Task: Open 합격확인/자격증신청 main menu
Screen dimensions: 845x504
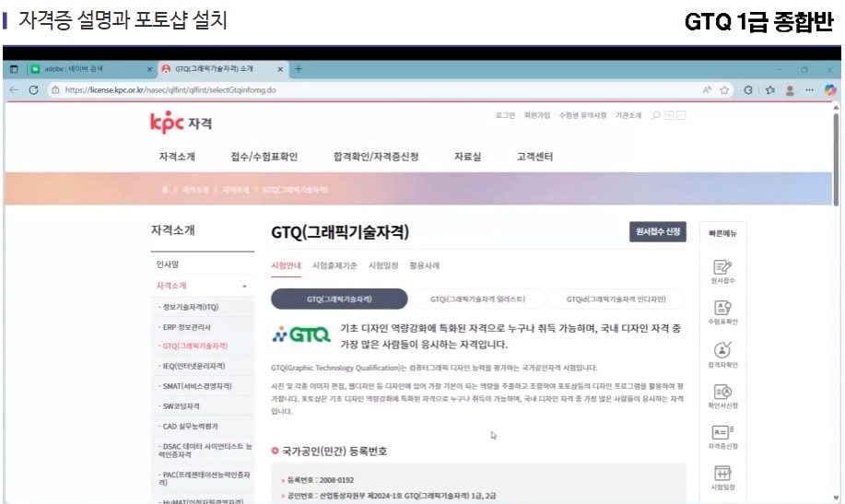Action: point(376,157)
